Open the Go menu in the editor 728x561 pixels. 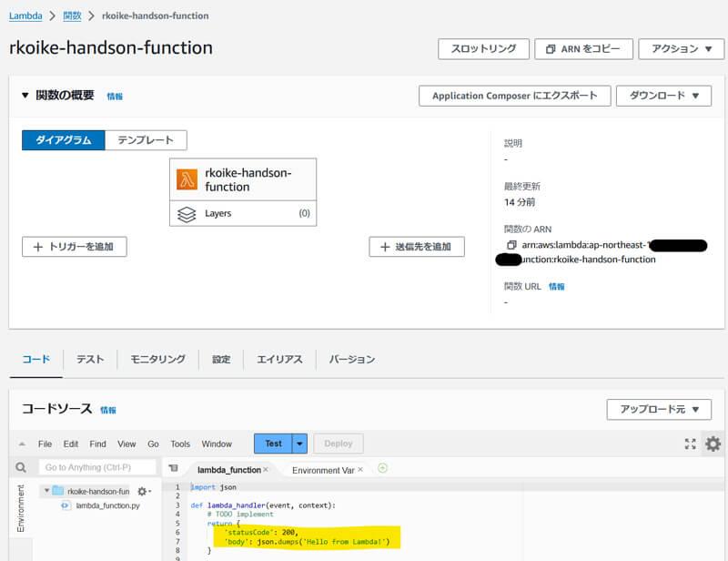click(153, 444)
